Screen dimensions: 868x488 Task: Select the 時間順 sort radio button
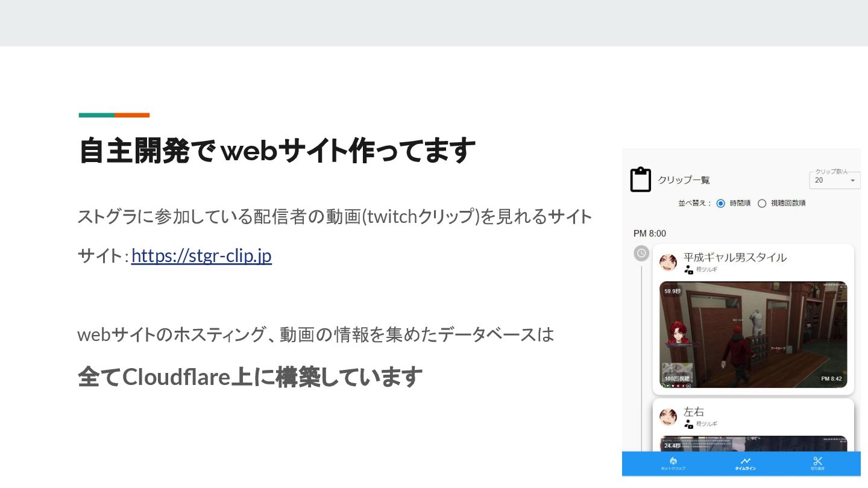click(721, 204)
